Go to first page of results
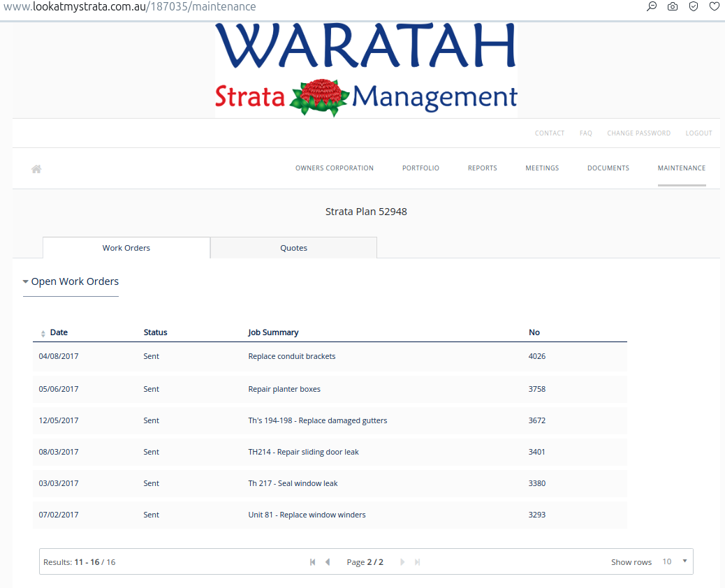This screenshot has width=725, height=588. [313, 562]
